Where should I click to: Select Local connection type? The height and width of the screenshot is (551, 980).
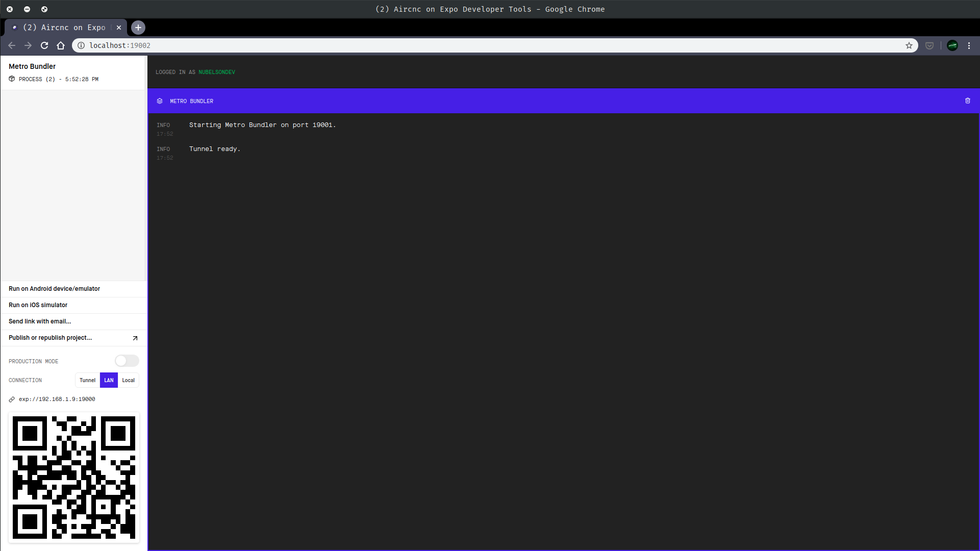pyautogui.click(x=128, y=380)
